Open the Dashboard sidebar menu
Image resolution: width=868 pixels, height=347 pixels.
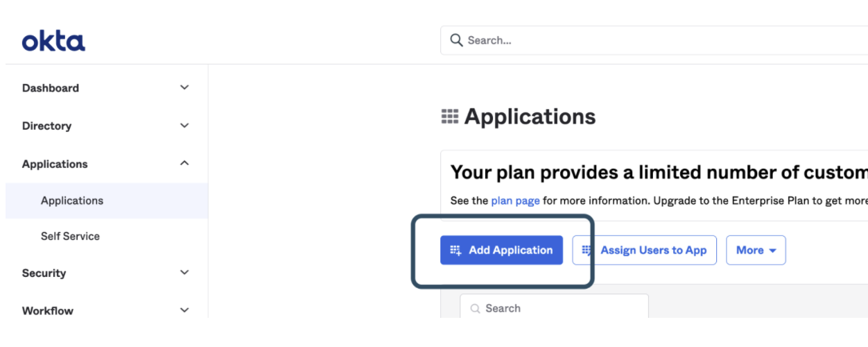(51, 88)
